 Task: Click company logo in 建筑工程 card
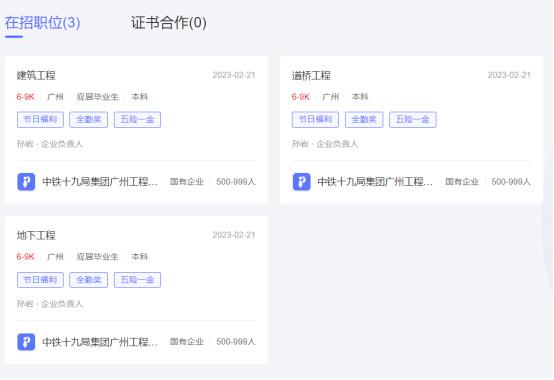click(x=26, y=182)
